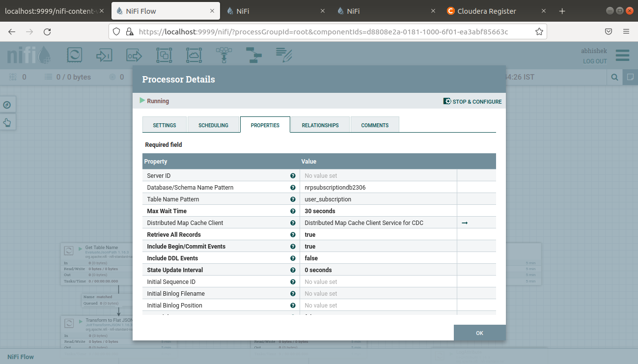Click the Output Port icon

(x=134, y=55)
